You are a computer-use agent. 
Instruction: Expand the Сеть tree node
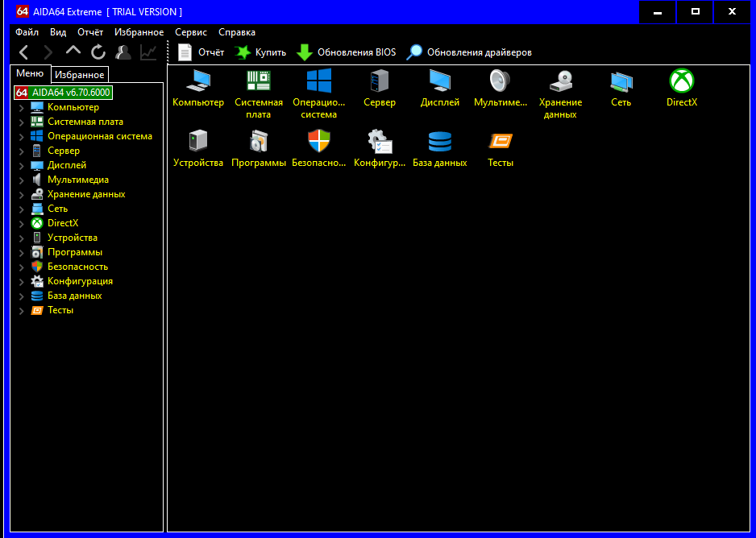[x=22, y=209]
